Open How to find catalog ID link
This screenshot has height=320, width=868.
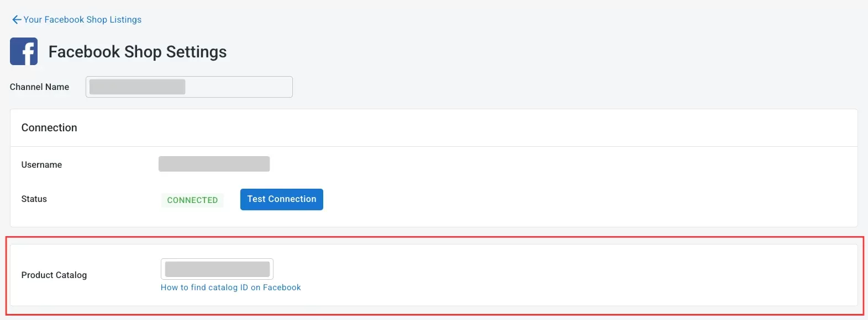tap(230, 287)
